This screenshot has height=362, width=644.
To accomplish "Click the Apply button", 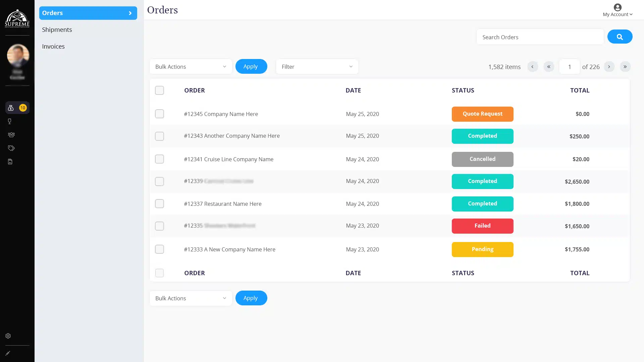I will click(251, 66).
